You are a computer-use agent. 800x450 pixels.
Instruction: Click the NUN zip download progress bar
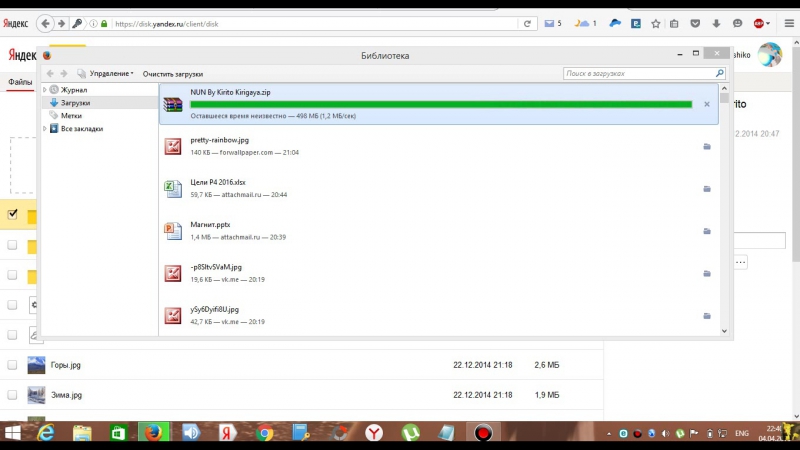coord(440,104)
